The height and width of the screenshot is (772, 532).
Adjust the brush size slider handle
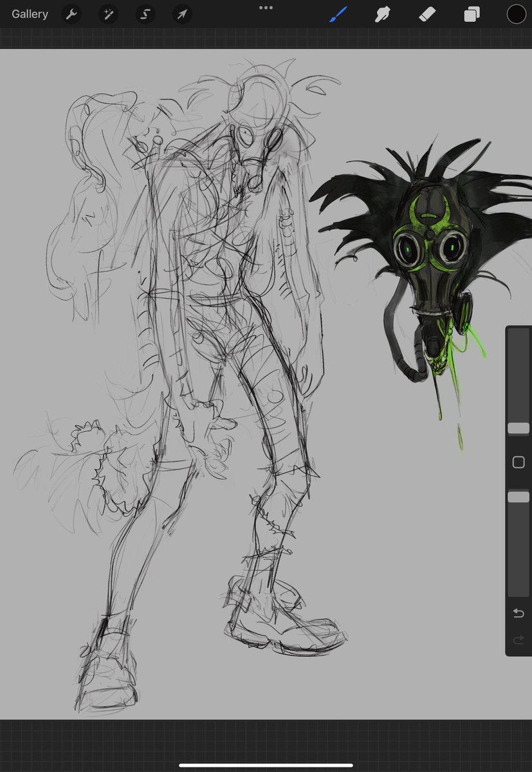[518, 428]
